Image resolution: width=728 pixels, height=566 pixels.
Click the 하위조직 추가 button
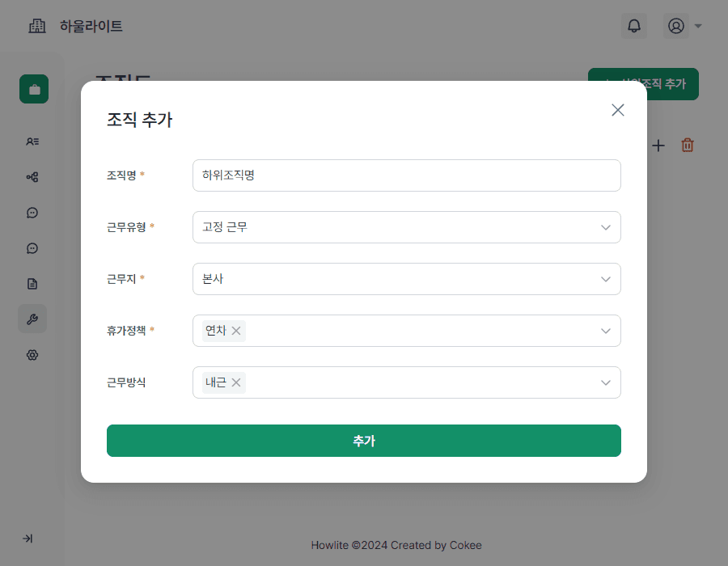644,84
